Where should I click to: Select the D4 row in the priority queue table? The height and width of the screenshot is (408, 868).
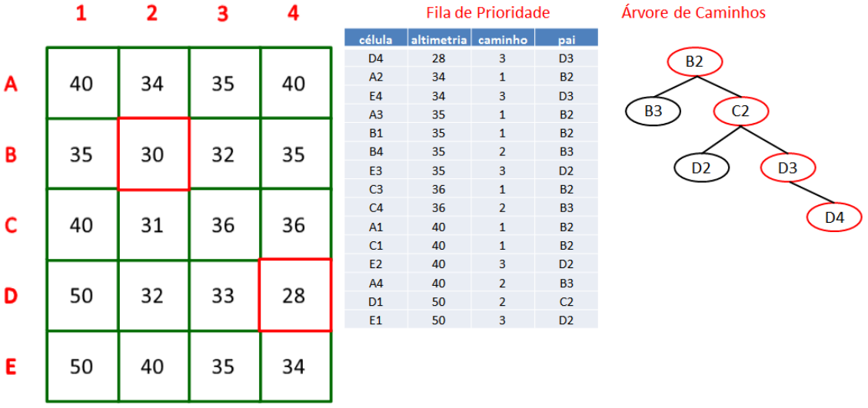click(x=471, y=58)
